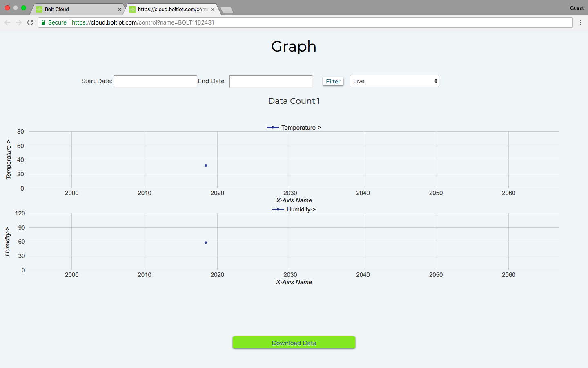The height and width of the screenshot is (368, 588).
Task: Click the Secure padlock icon
Action: point(43,22)
